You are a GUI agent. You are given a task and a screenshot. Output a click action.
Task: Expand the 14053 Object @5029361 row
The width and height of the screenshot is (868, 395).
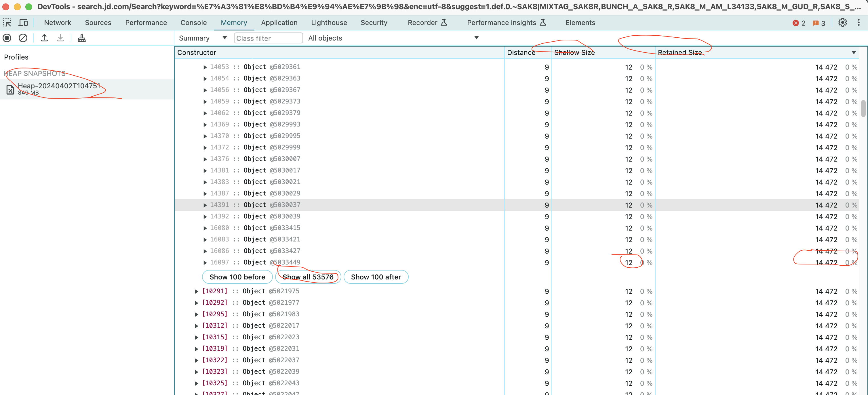pos(205,67)
